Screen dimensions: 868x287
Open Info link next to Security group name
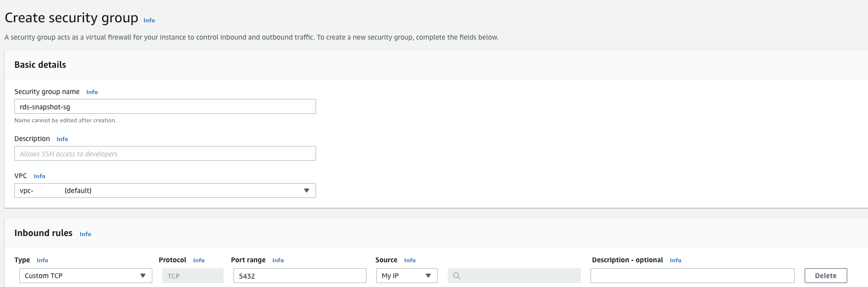click(x=92, y=92)
